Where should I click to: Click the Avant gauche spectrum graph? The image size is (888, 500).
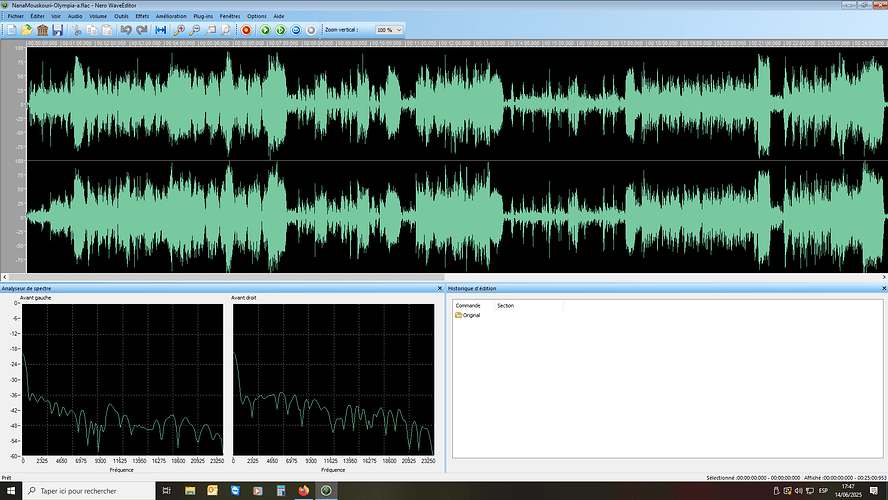click(x=122, y=379)
